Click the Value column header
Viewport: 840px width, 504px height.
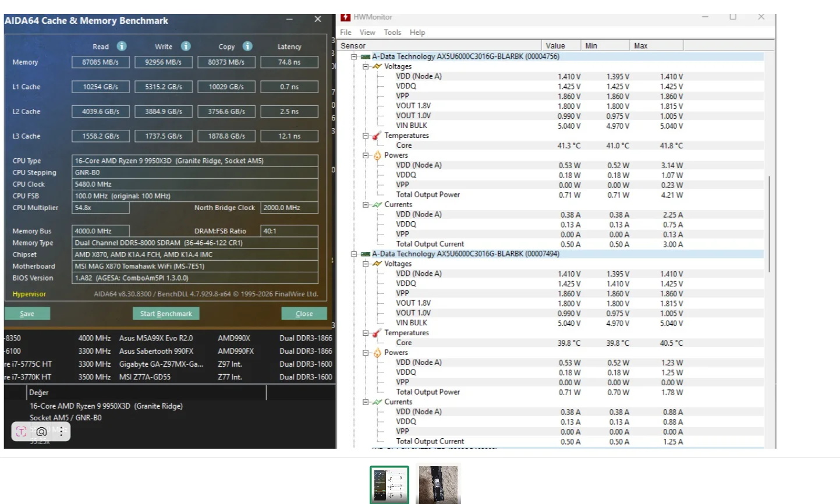click(x=561, y=45)
